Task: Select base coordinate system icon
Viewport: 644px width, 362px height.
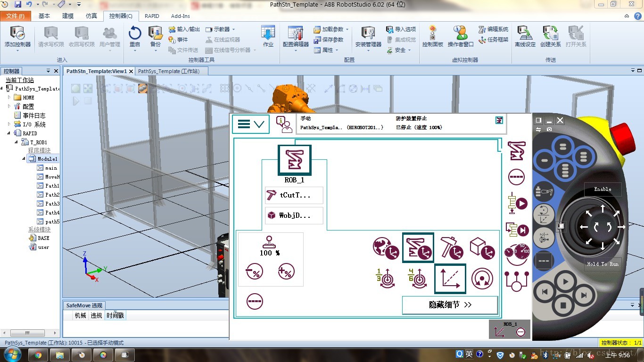Action: [x=418, y=247]
